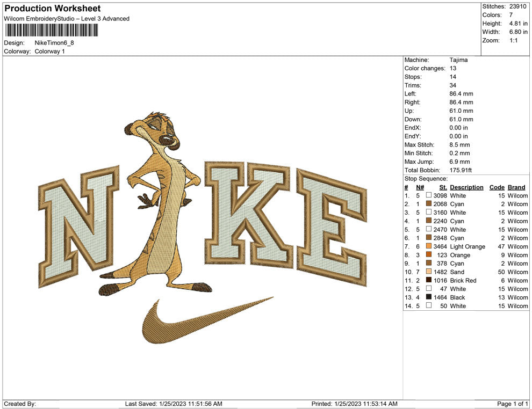The image size is (532, 409).
Task: Click the embroidered letter N
Action: 78,227
